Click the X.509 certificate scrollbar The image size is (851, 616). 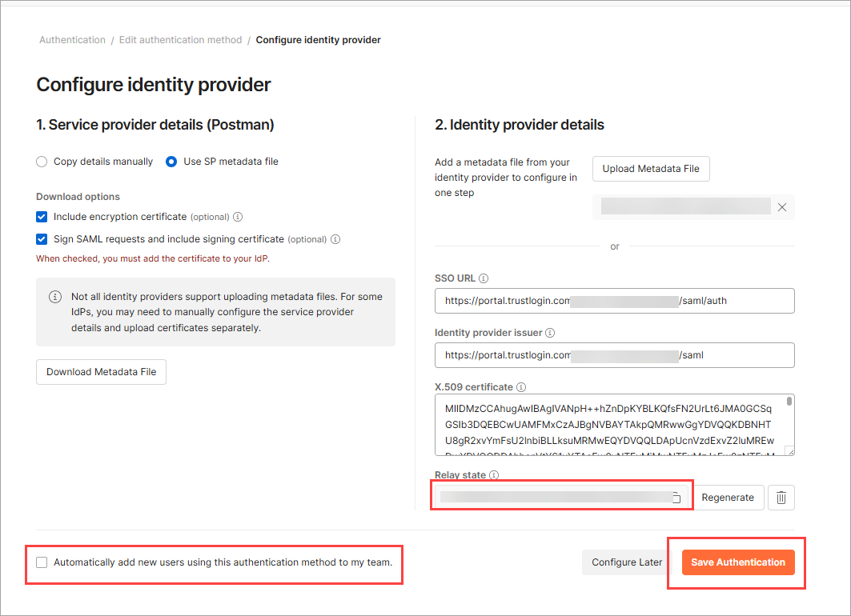tap(789, 402)
